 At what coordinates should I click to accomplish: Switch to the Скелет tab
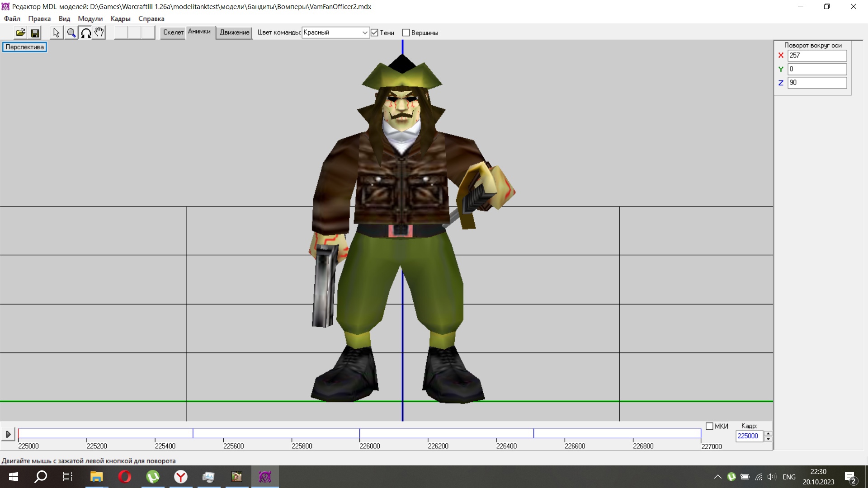[173, 32]
